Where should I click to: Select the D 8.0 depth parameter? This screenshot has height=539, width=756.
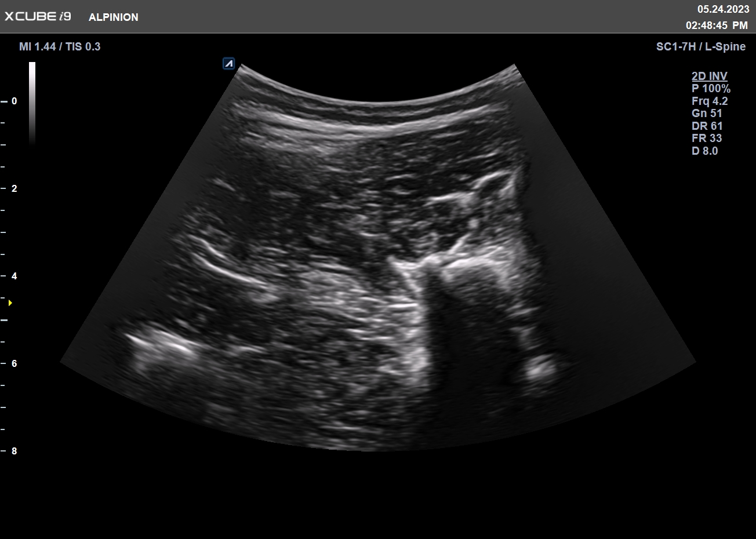704,151
